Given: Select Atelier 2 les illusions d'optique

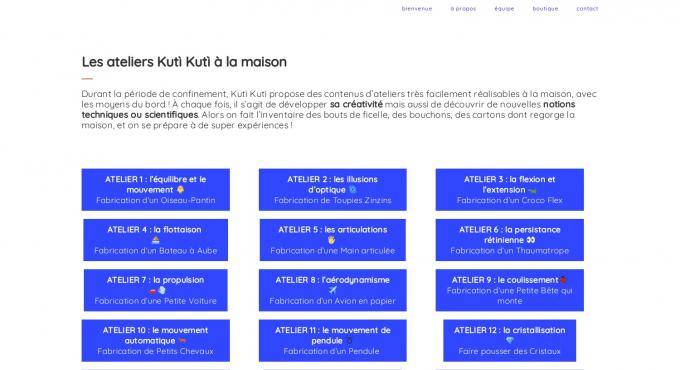Looking at the screenshot, I should coord(333,190).
